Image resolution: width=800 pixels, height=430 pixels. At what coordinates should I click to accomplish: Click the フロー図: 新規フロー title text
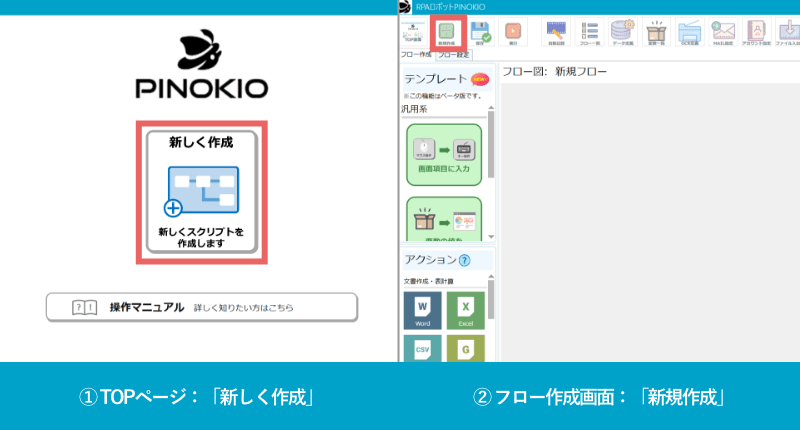[555, 71]
